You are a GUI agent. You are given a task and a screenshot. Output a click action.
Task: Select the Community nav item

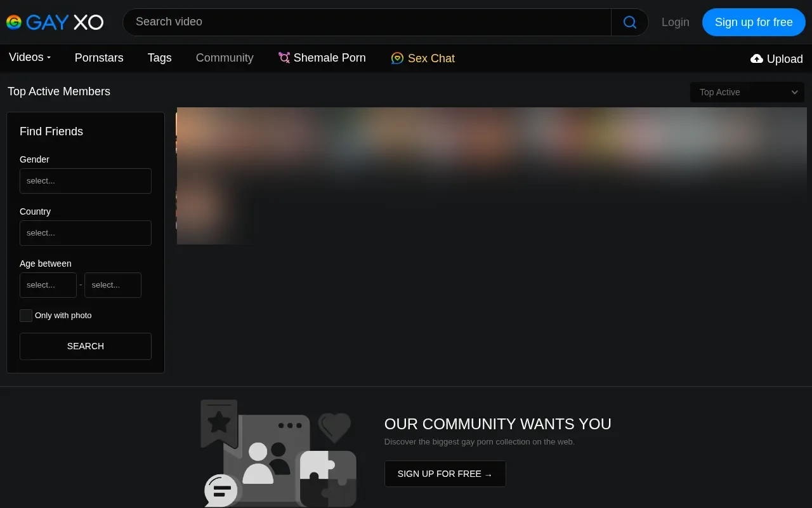[225, 58]
